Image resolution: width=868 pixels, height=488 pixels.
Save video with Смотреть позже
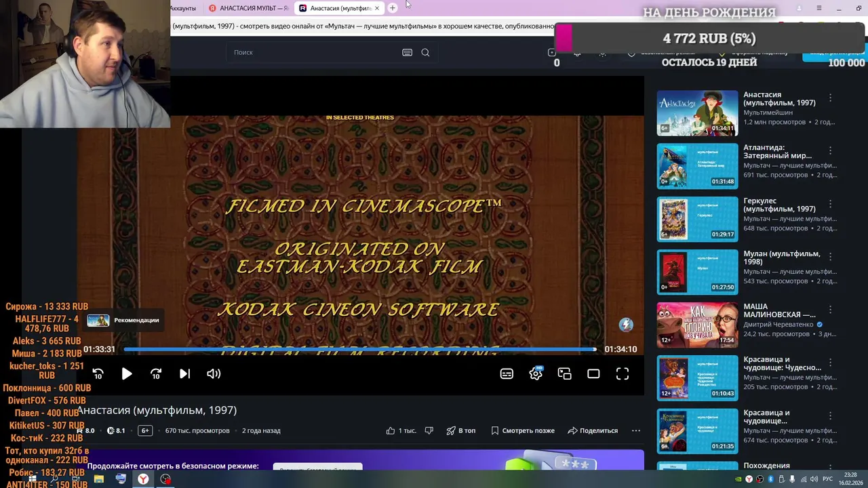click(522, 430)
